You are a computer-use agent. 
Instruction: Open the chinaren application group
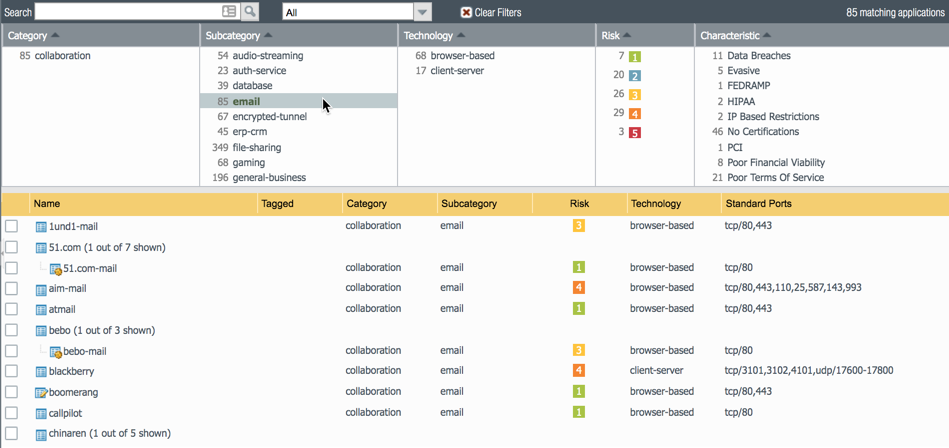click(x=109, y=434)
